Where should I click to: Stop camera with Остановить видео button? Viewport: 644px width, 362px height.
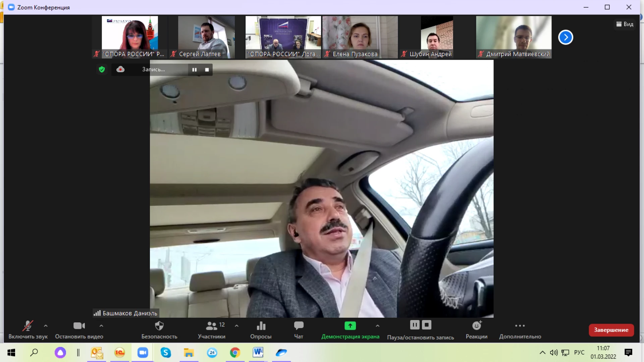(79, 330)
